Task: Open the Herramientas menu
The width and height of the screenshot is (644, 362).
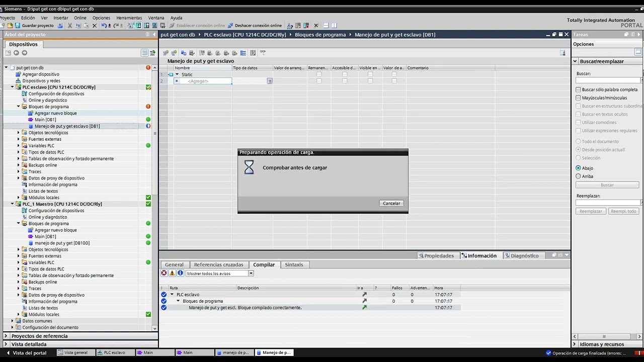Action: click(x=129, y=18)
